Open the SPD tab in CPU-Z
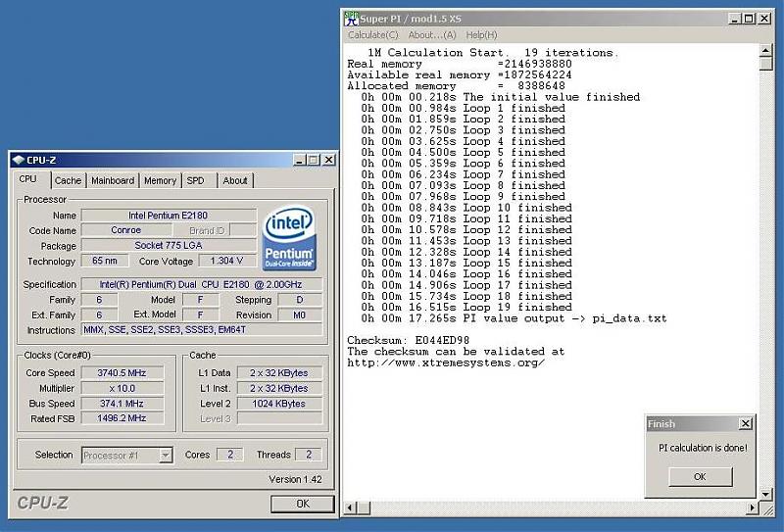 (x=195, y=180)
